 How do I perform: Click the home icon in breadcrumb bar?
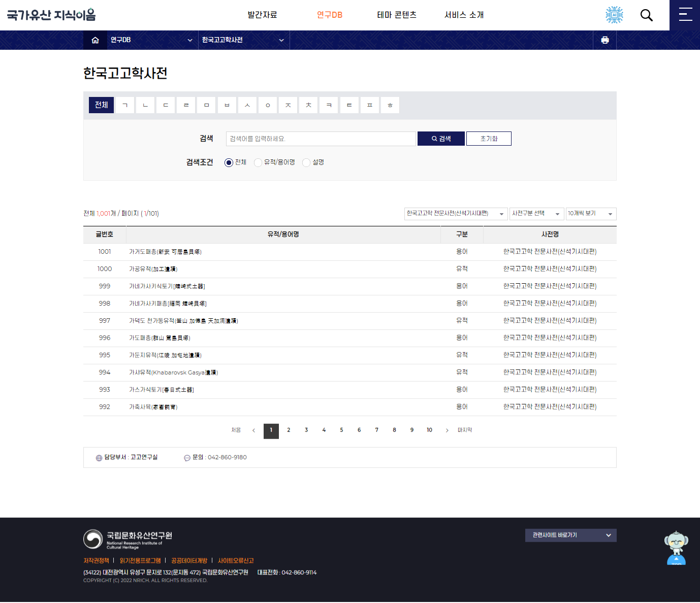(95, 40)
